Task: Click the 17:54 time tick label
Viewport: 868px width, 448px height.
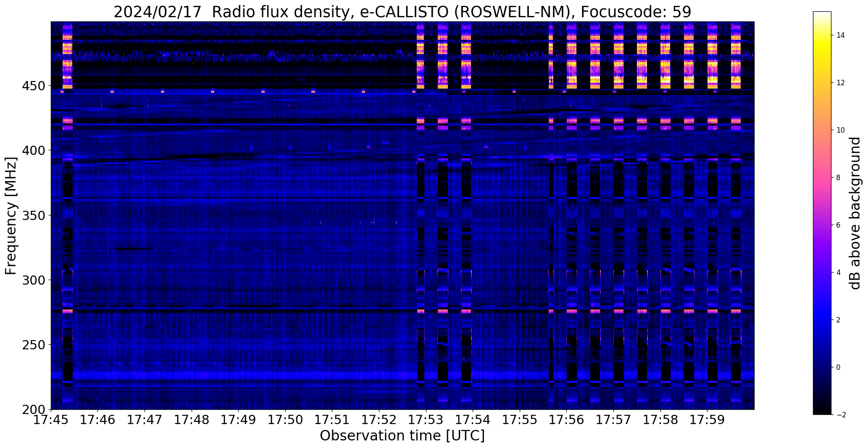Action: coord(473,420)
